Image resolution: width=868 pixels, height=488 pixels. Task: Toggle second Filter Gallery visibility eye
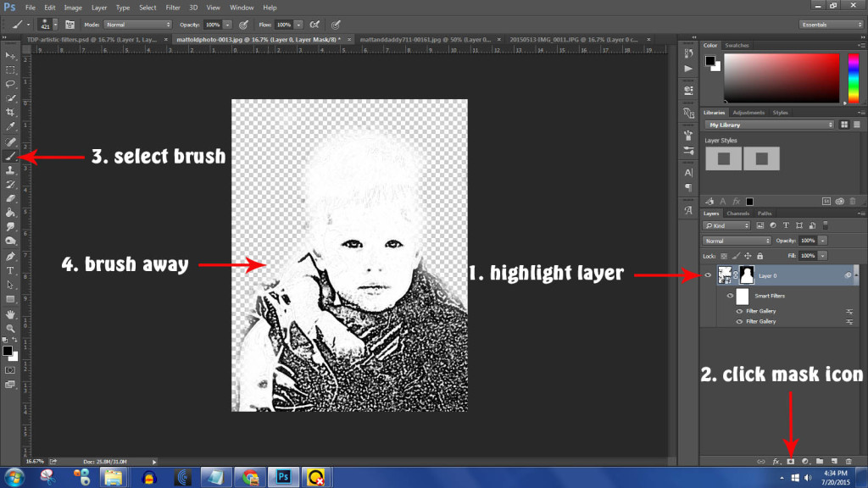tap(739, 321)
